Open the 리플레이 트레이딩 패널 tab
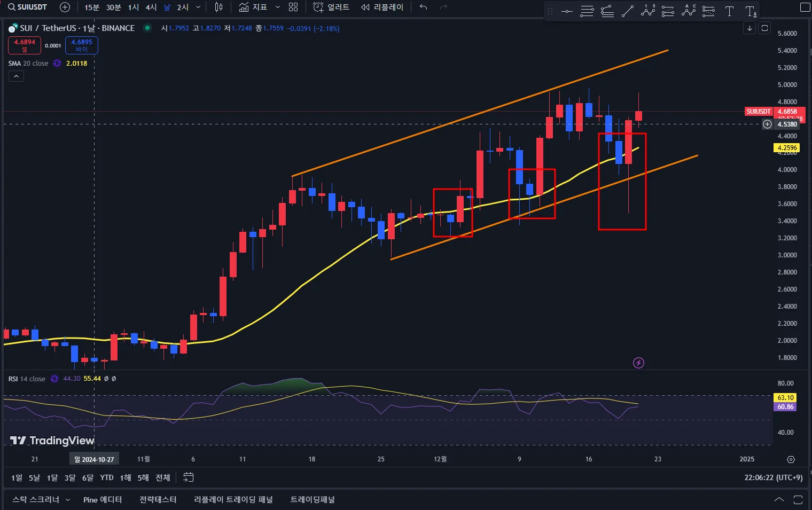This screenshot has width=812, height=510. coord(233,499)
